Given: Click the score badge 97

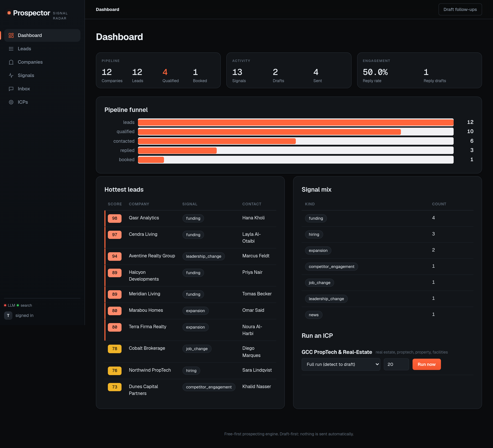Looking at the screenshot, I should [115, 235].
